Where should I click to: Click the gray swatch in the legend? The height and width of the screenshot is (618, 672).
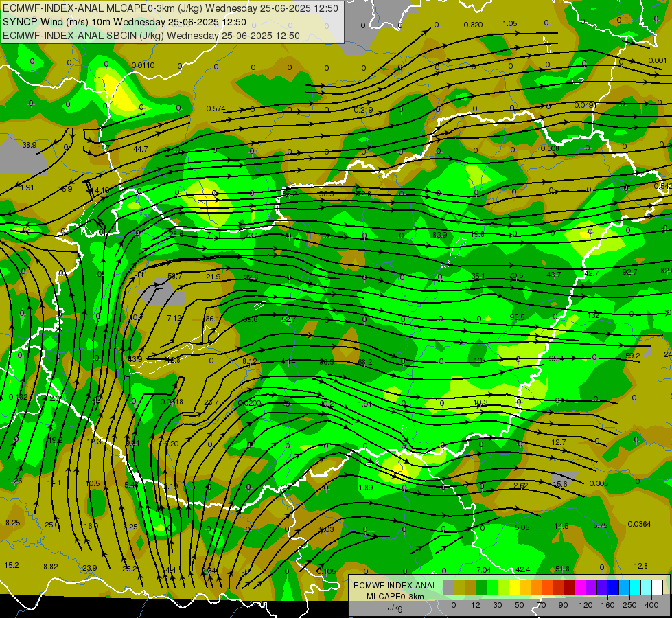click(x=449, y=587)
